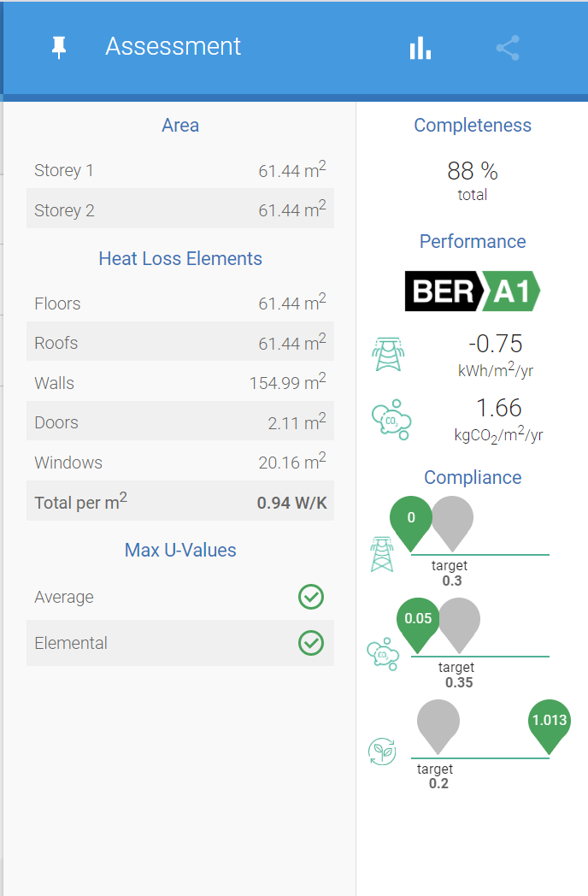Click the CO2 cloud icon beside 1.66 kgCO2
The image size is (588, 896).
[391, 416]
